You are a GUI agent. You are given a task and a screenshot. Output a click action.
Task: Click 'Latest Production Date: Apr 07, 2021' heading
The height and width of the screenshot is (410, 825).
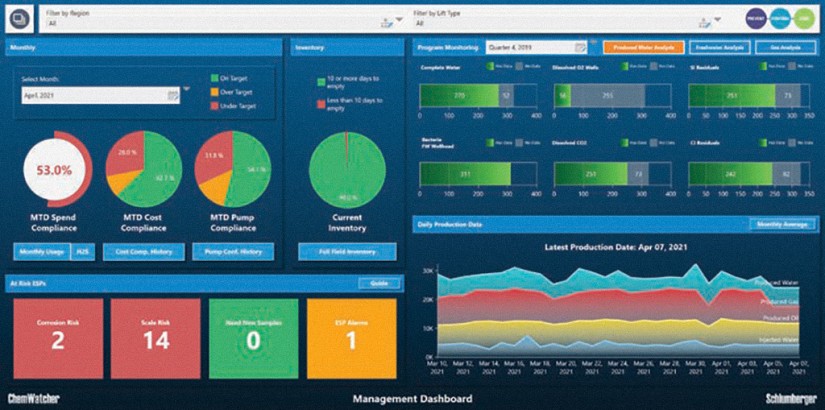coord(616,246)
